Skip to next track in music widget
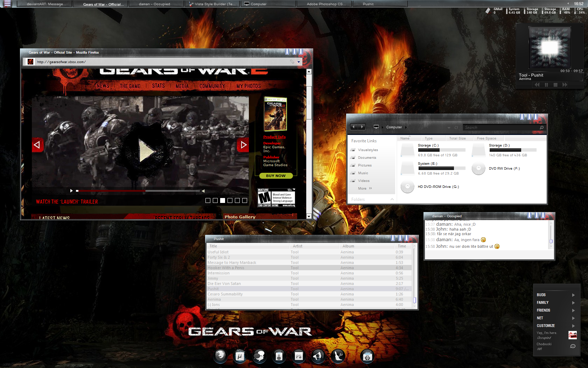 (x=565, y=85)
